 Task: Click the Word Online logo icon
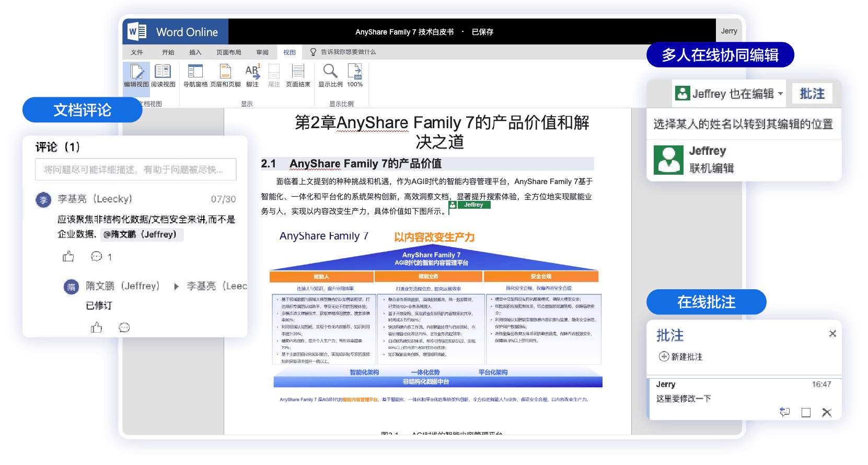(x=137, y=32)
